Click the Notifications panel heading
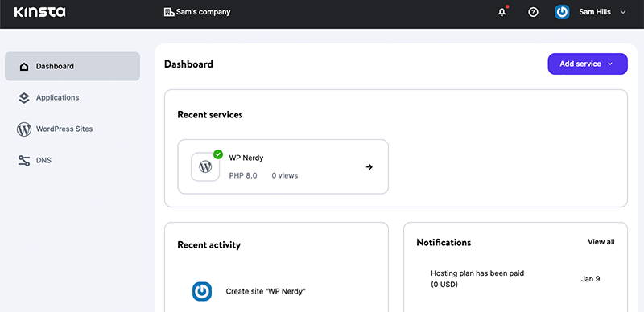This screenshot has height=312, width=644. coord(444,243)
